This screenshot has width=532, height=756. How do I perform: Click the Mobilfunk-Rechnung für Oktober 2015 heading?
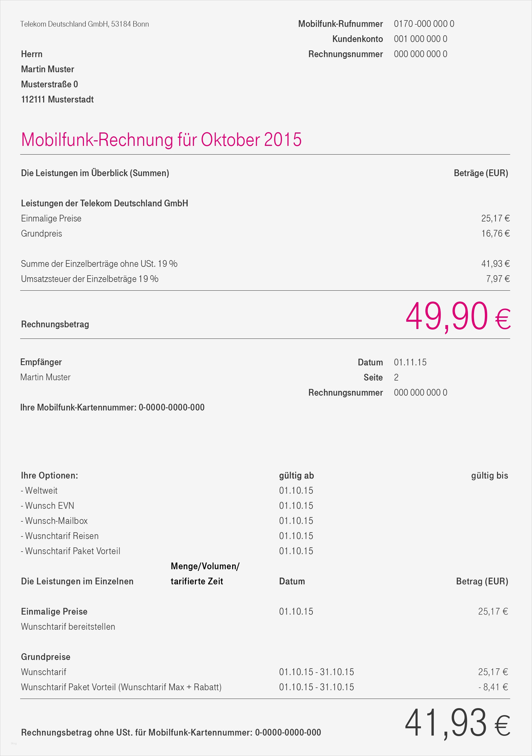tap(161, 140)
